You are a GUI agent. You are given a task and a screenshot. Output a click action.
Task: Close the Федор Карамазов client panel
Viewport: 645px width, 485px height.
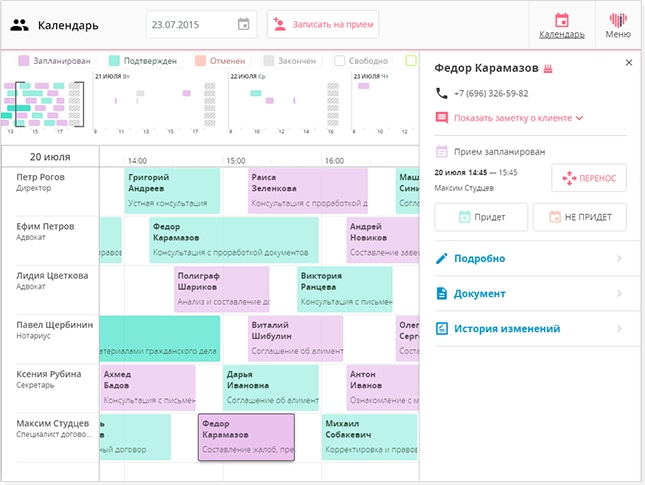(x=629, y=63)
